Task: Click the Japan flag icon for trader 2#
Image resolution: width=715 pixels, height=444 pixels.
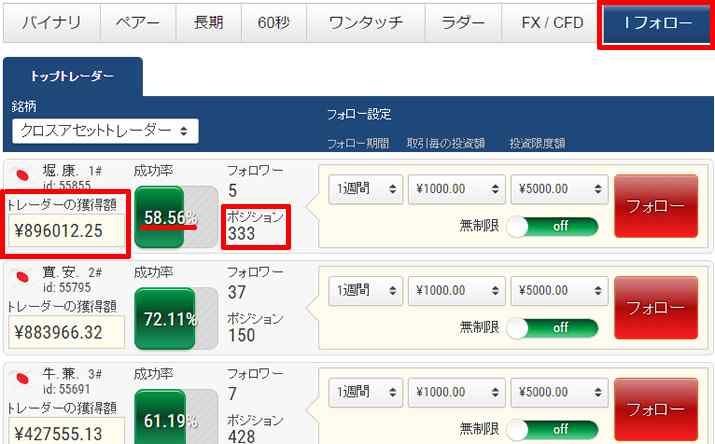Action: pyautogui.click(x=22, y=277)
